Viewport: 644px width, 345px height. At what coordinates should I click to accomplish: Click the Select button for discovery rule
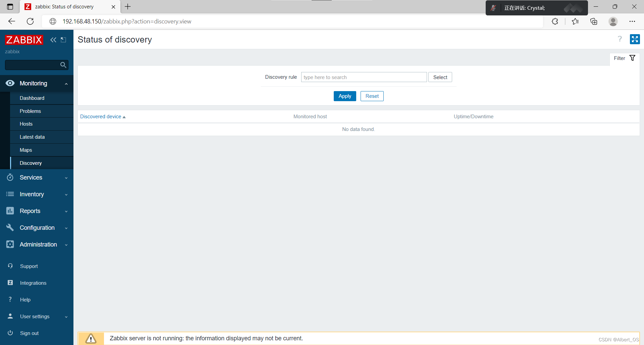pyautogui.click(x=440, y=77)
